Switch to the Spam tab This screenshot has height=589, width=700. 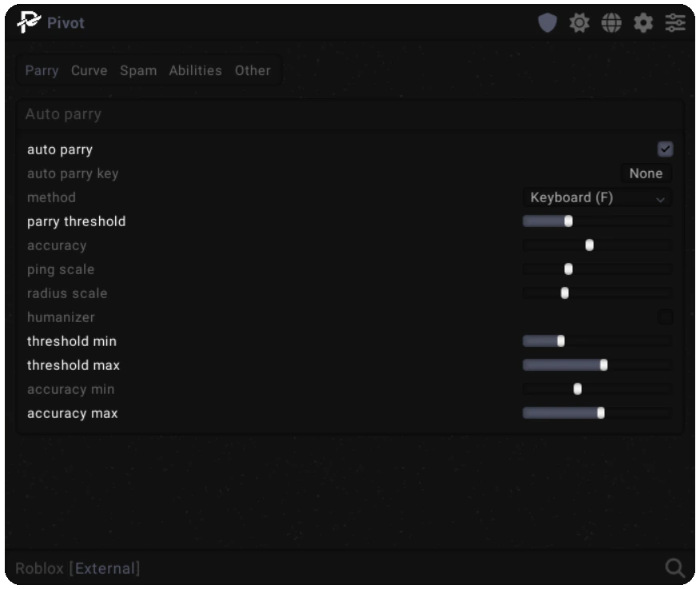click(138, 70)
